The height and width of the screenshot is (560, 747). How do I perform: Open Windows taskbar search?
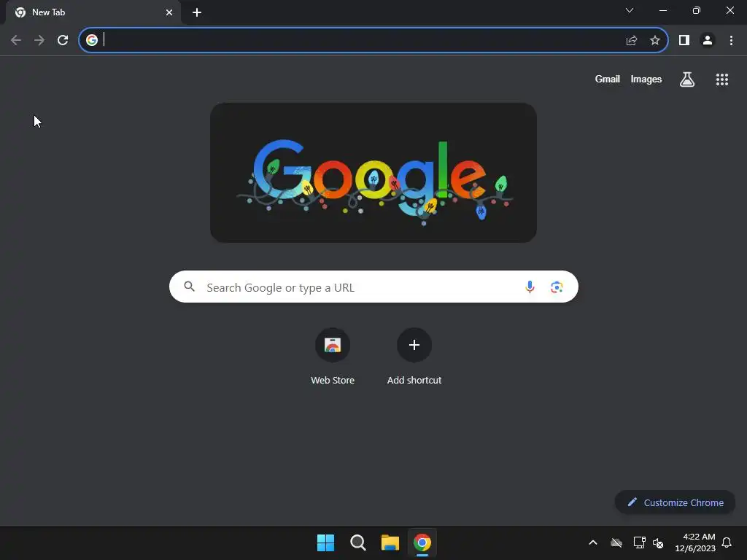coord(357,542)
